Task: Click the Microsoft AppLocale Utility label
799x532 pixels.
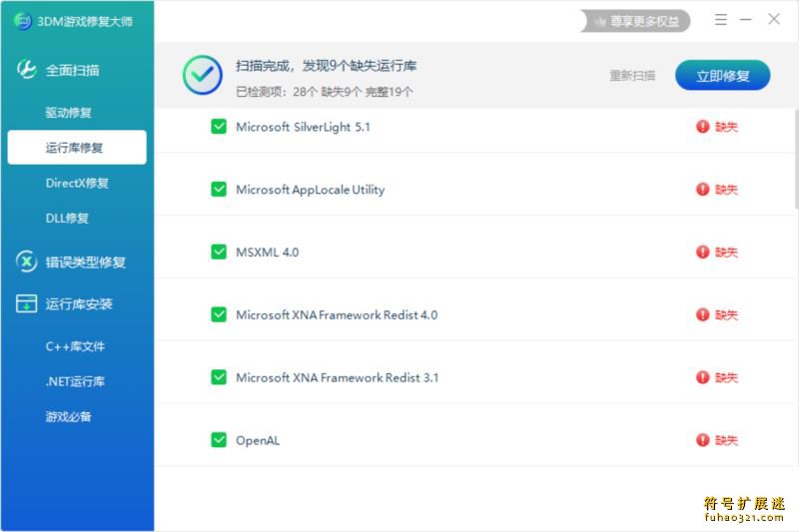Action: [x=310, y=190]
